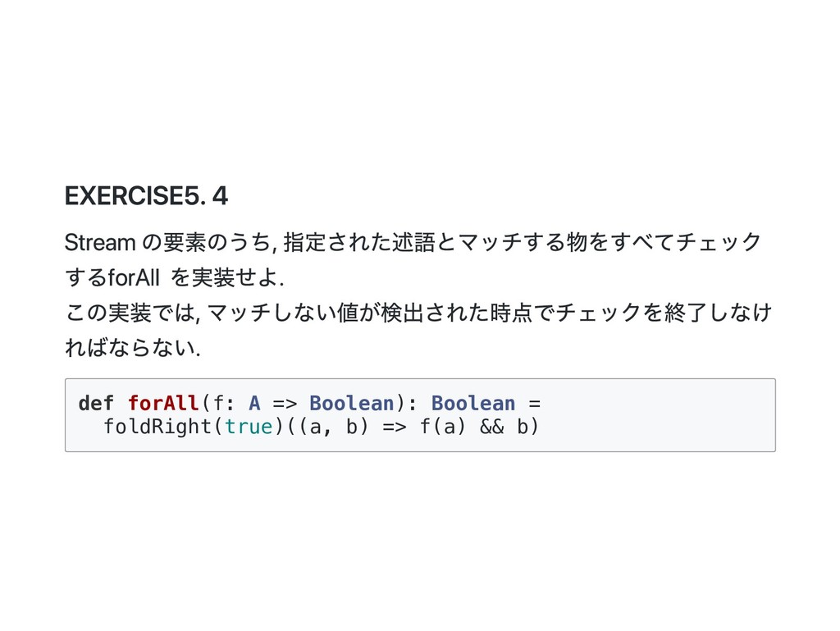Click the def keyword in the code
The width and height of the screenshot is (840, 631).
tap(96, 404)
